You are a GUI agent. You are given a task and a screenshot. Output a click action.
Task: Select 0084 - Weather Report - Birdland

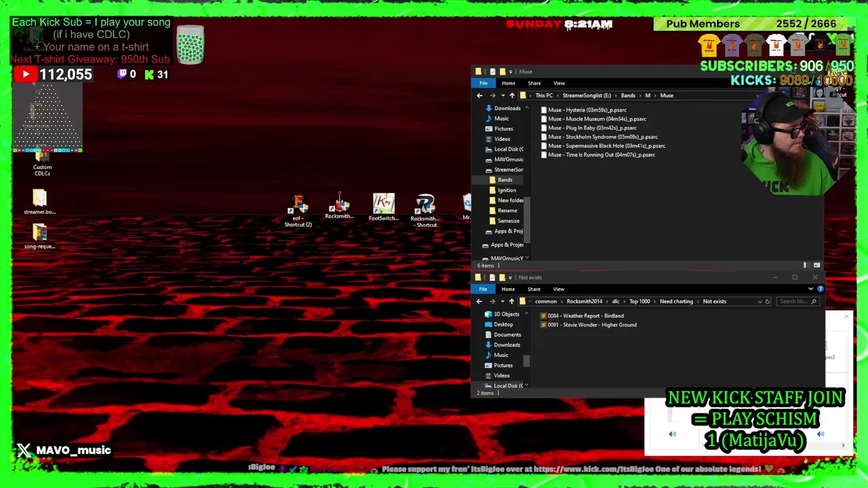[x=582, y=316]
